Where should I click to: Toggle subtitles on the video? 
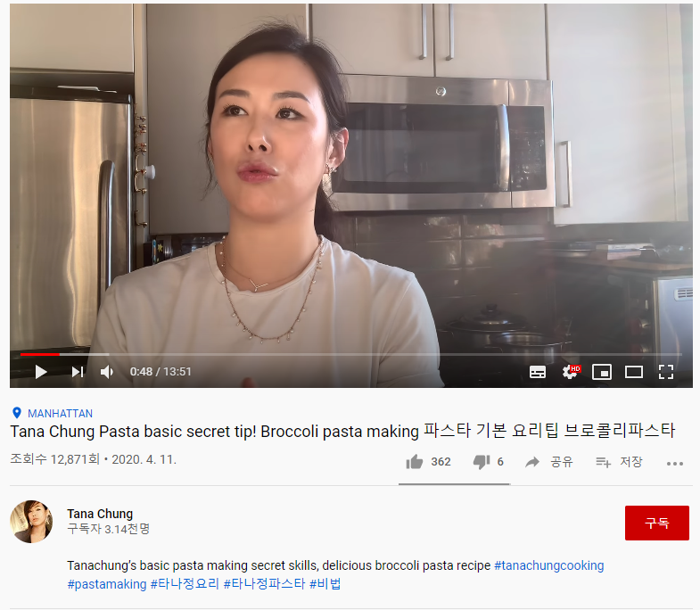[x=537, y=372]
